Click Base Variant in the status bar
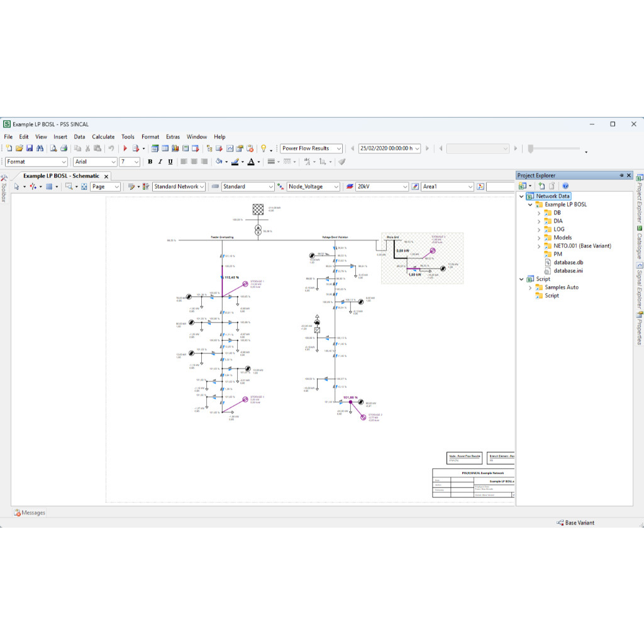This screenshot has width=644, height=644. coord(575,523)
